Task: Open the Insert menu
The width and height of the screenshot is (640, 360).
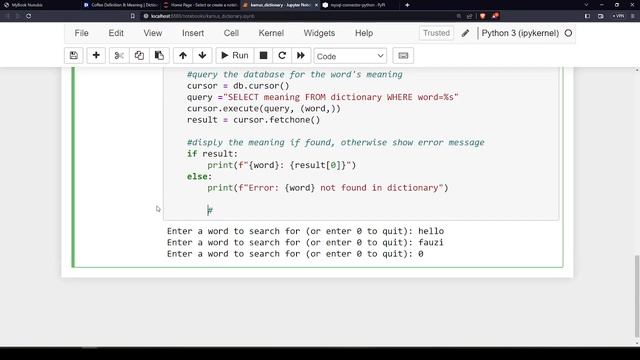Action: [193, 33]
